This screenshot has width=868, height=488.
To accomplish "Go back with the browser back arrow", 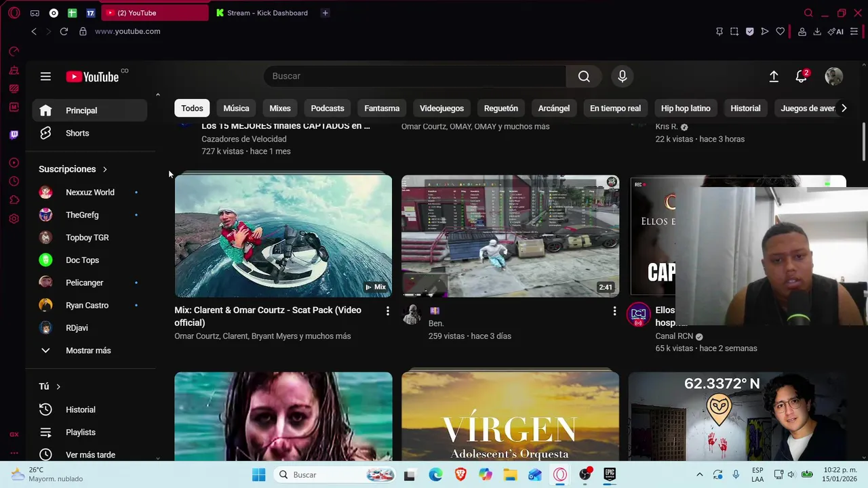I will 34,31.
